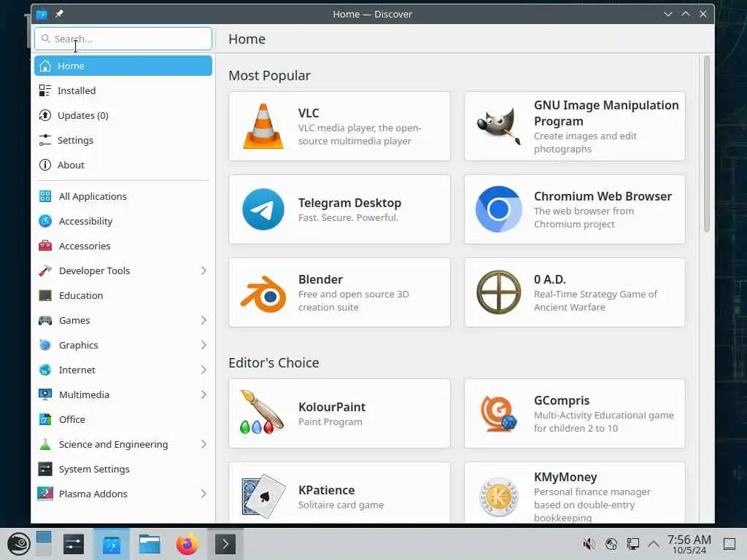Expand Science and Engineering arrow
Viewport: 747px width, 560px height.
pos(204,444)
